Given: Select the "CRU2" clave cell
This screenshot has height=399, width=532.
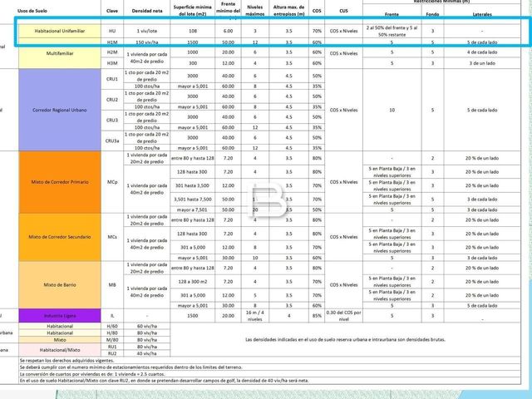Looking at the screenshot, I should (112, 100).
